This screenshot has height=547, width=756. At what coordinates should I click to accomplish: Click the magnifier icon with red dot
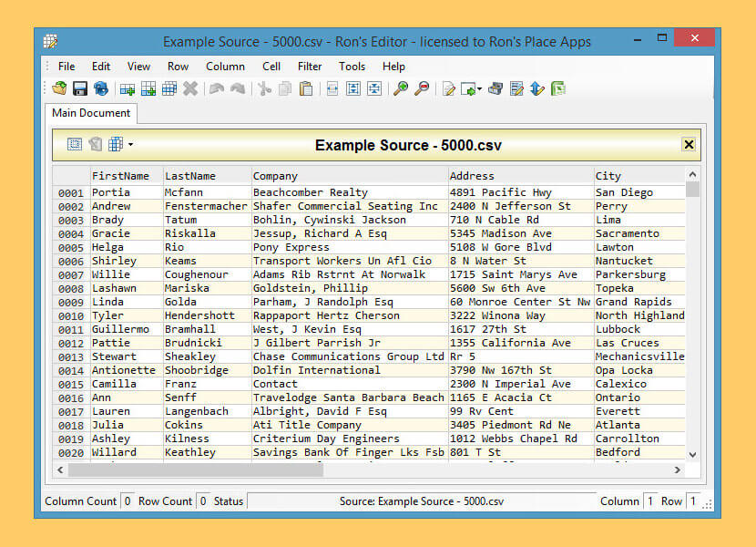click(x=422, y=88)
